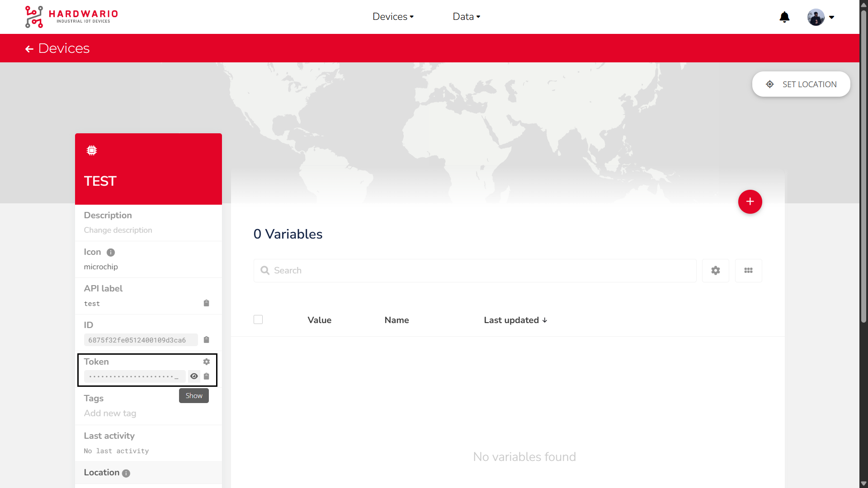Show the hidden token with eye icon
868x488 pixels.
coord(194,376)
